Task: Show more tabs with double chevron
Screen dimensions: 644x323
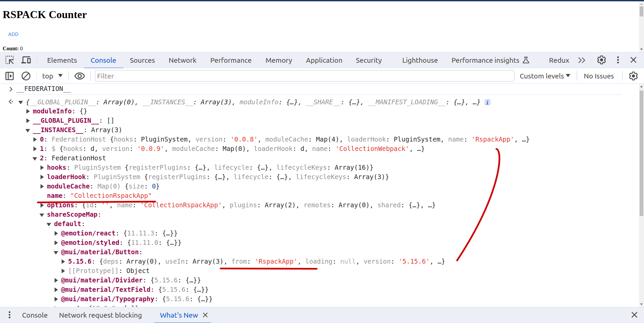Action: pos(582,60)
